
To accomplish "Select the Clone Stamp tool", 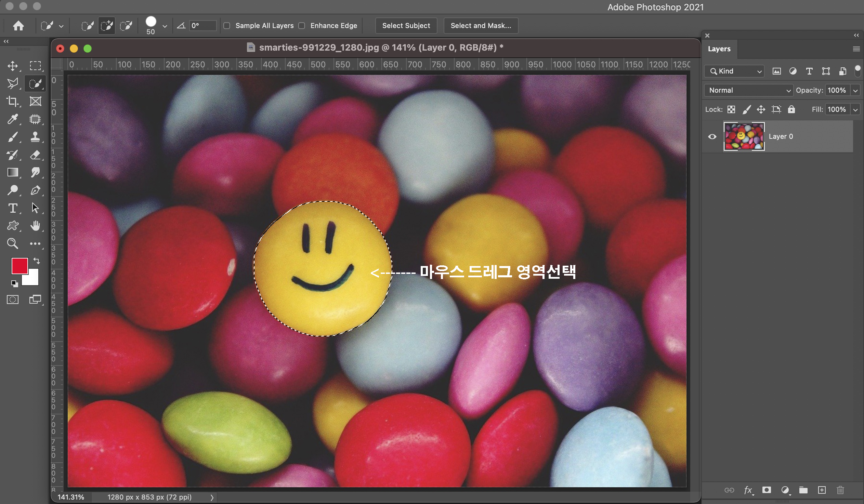I will [35, 137].
